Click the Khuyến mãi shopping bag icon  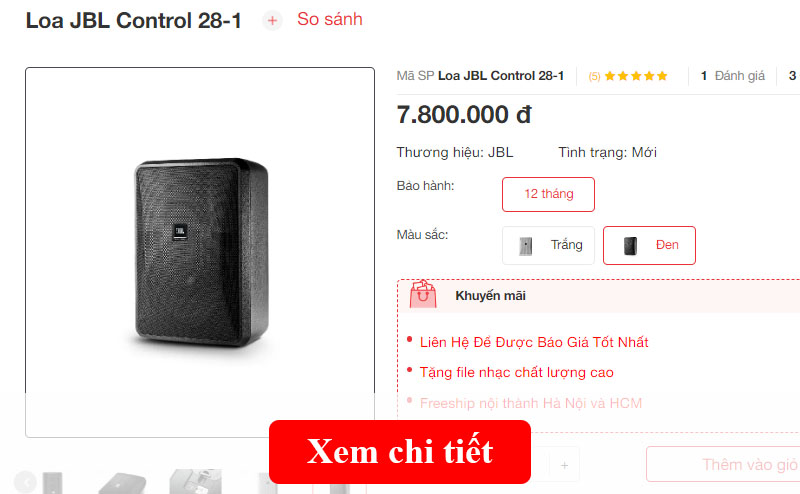[x=423, y=294]
